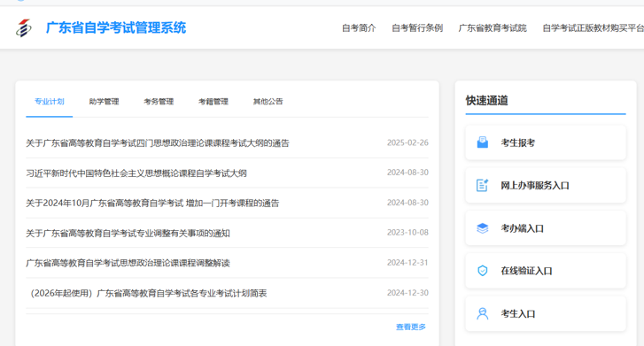Click the date 2023-10-08
This screenshot has width=644, height=346.
pyautogui.click(x=407, y=233)
